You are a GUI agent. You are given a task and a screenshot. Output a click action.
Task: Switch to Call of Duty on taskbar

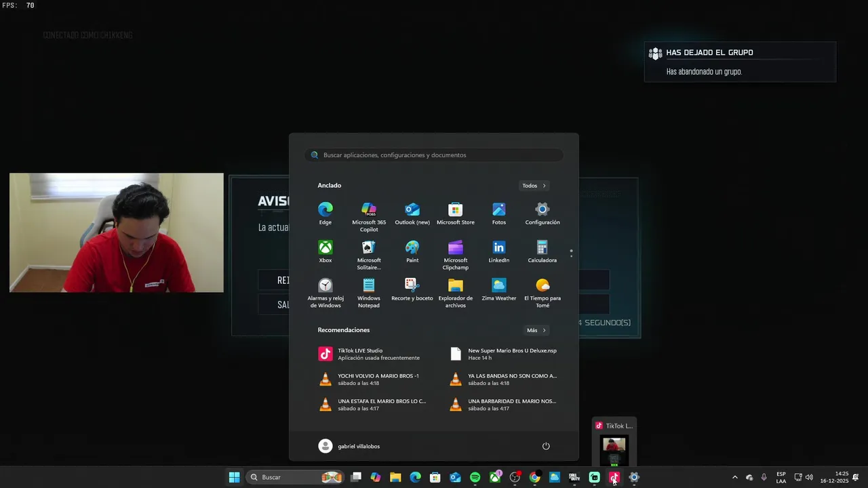(574, 477)
